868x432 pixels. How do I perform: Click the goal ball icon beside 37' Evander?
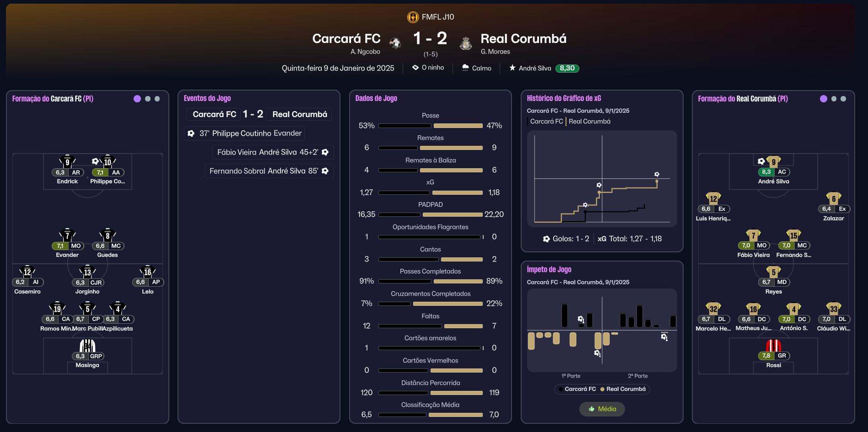(191, 133)
